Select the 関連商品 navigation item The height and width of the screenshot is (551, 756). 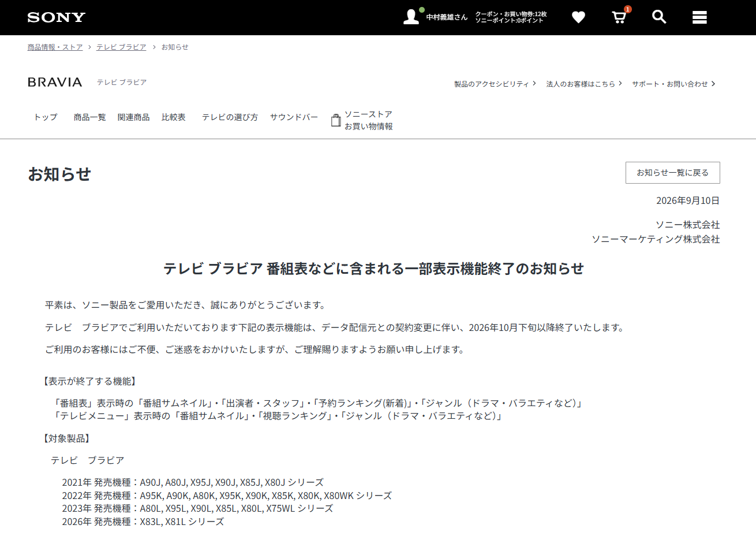tap(133, 117)
